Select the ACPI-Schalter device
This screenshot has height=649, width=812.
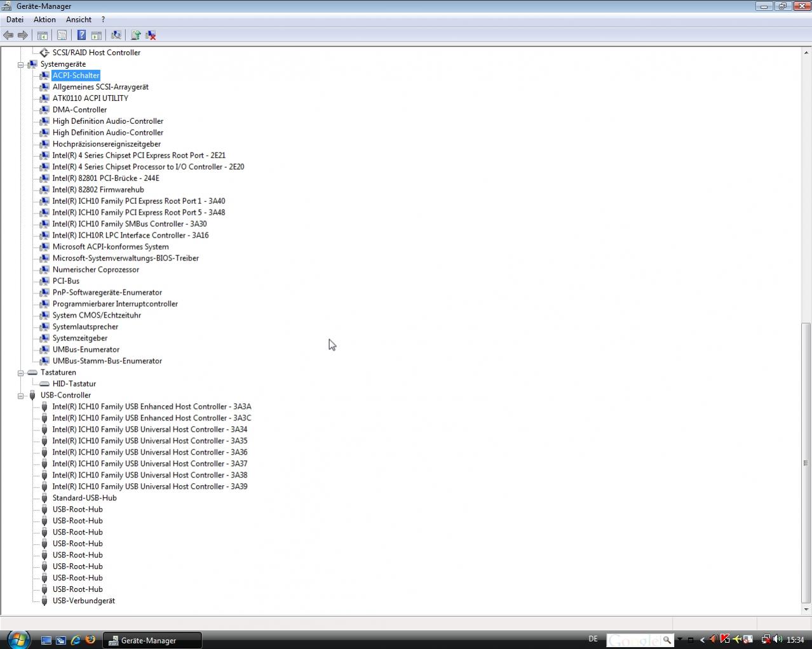76,76
